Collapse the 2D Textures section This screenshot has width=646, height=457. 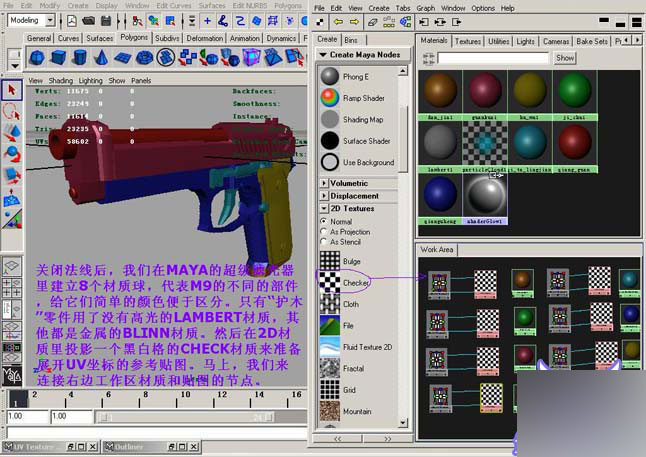pos(324,209)
